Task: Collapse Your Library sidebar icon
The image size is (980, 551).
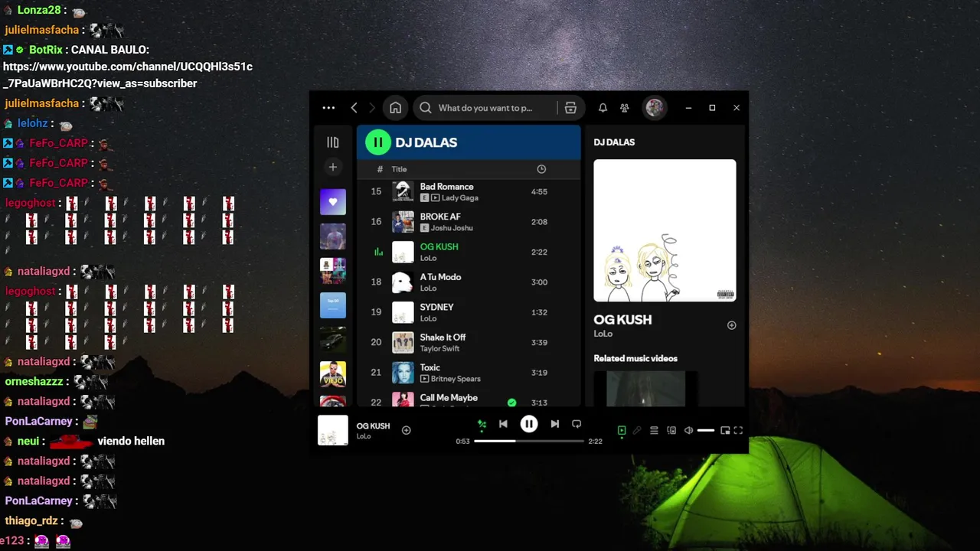Action: (332, 142)
